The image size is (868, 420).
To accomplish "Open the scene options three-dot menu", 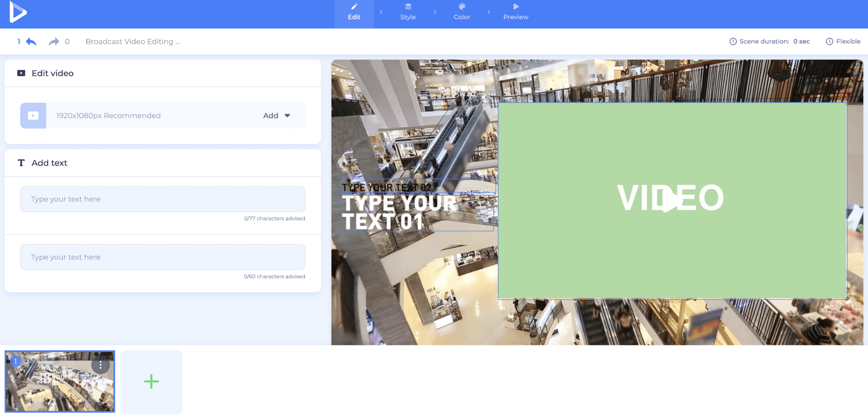I will pyautogui.click(x=100, y=365).
